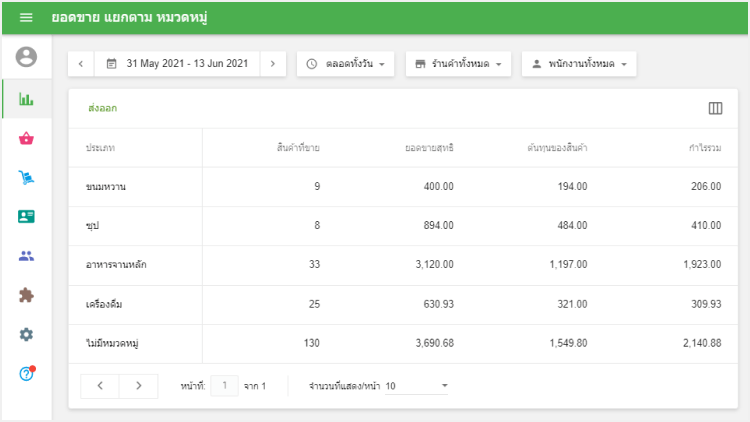Click the help question mark icon
Screen dimensions: 750x422
26,373
